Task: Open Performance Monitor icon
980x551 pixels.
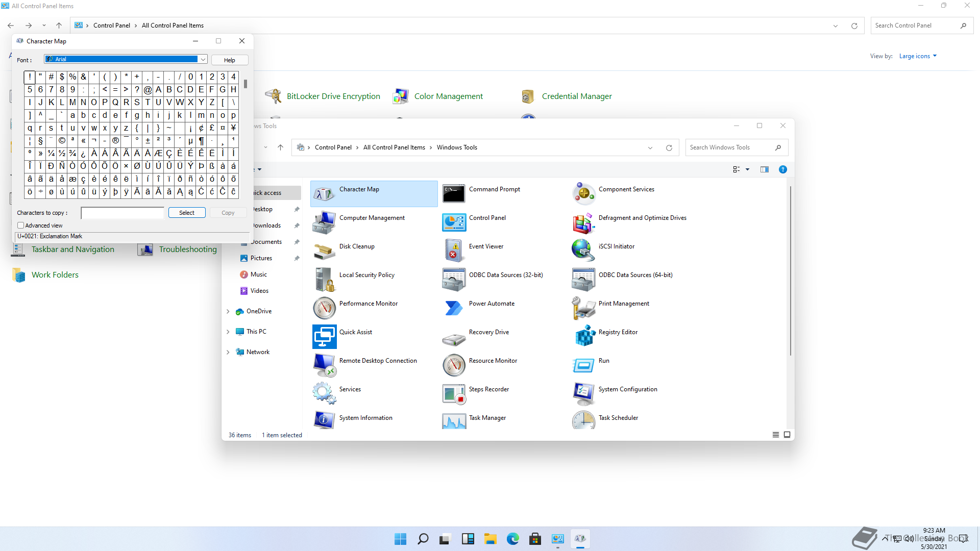Action: click(324, 308)
